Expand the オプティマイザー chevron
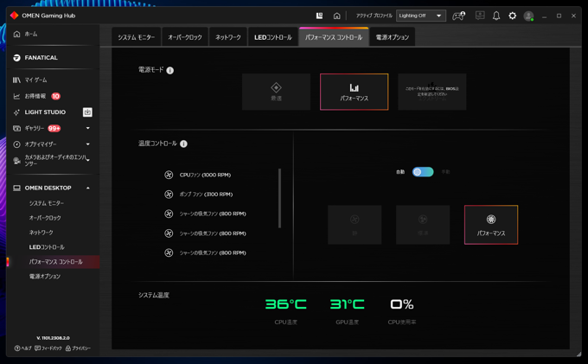 click(87, 144)
